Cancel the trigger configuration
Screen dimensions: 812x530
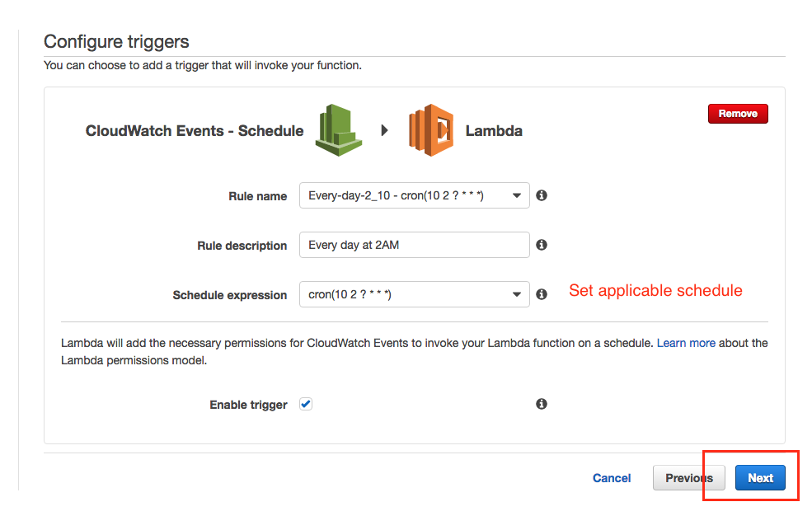(x=612, y=478)
